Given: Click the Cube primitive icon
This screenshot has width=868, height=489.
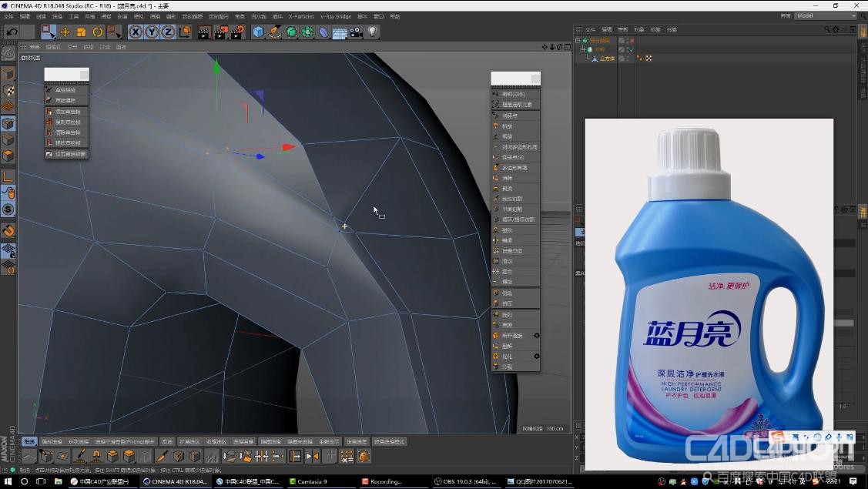Looking at the screenshot, I should [258, 32].
